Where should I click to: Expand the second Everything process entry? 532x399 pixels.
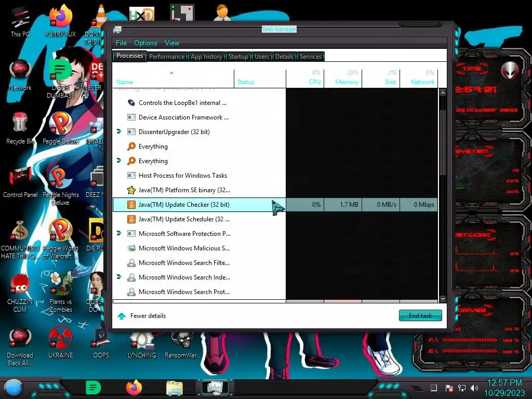tap(119, 161)
